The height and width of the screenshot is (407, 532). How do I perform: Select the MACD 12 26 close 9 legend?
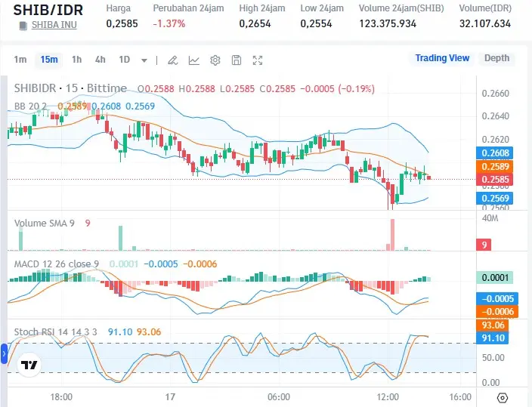point(57,264)
